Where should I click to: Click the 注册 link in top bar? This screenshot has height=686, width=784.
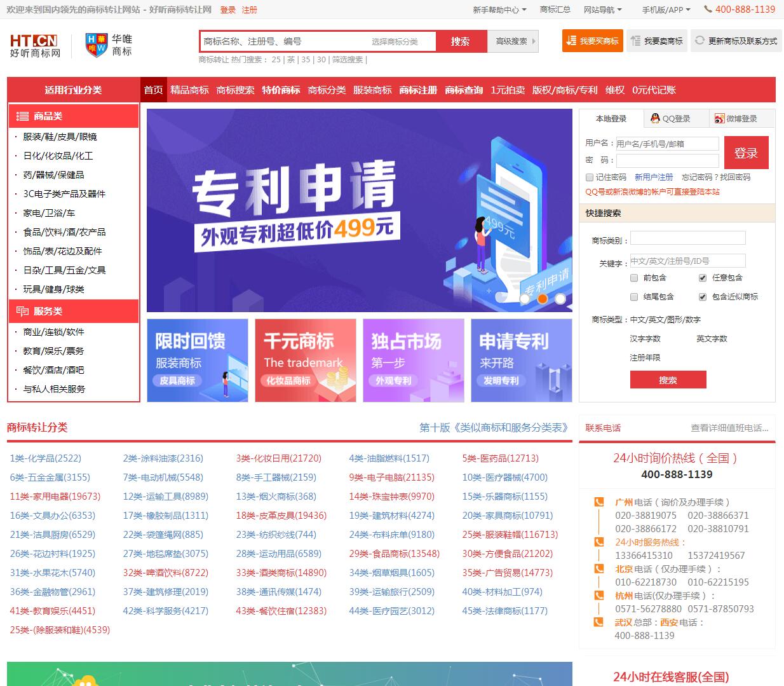pos(250,10)
